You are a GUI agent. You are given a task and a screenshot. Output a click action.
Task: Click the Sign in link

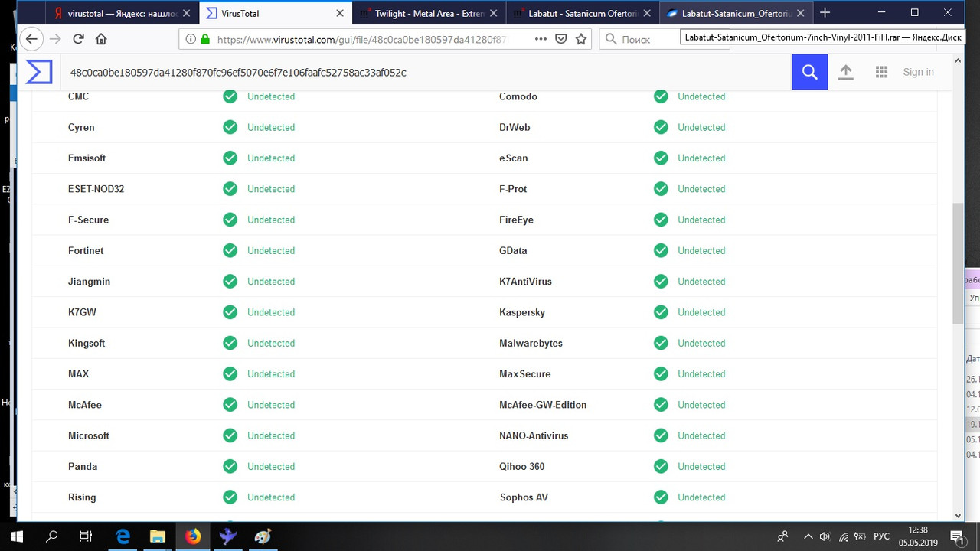(918, 72)
